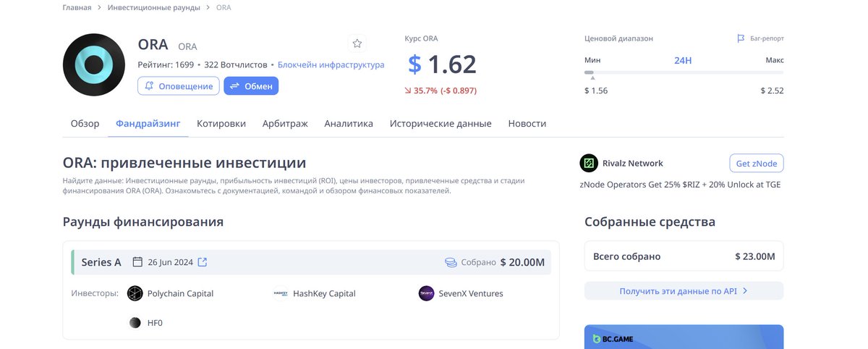Viewport: 868px width, 349px height.
Task: Open the Баг-репорт link
Action: 767,38
